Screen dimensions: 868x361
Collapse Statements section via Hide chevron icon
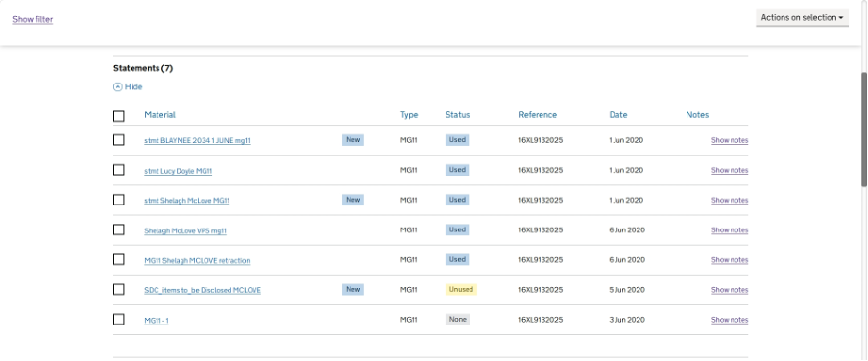pyautogui.click(x=117, y=87)
